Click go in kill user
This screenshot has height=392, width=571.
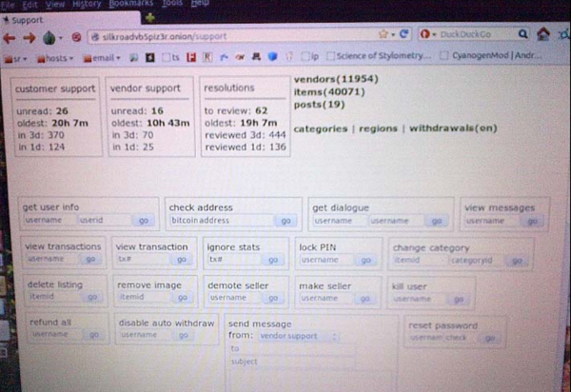(x=458, y=300)
